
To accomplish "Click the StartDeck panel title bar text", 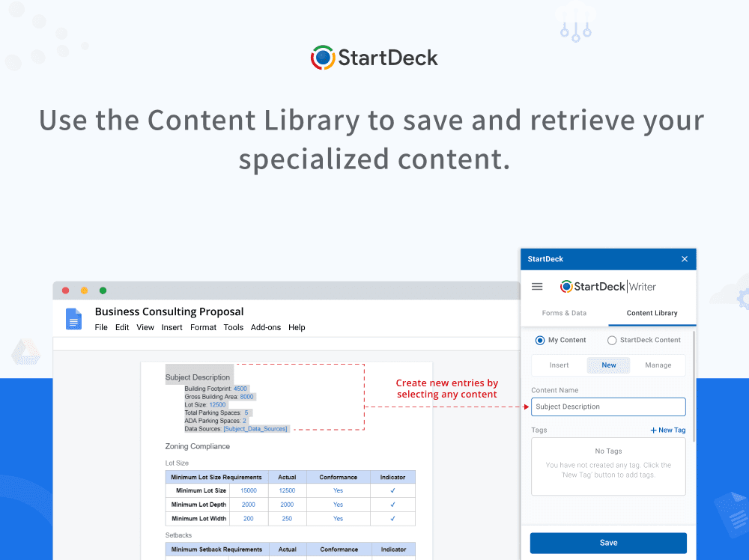I will (545, 259).
